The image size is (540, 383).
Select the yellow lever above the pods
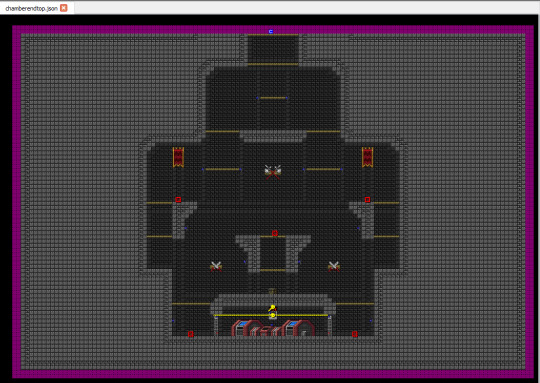pyautogui.click(x=272, y=308)
